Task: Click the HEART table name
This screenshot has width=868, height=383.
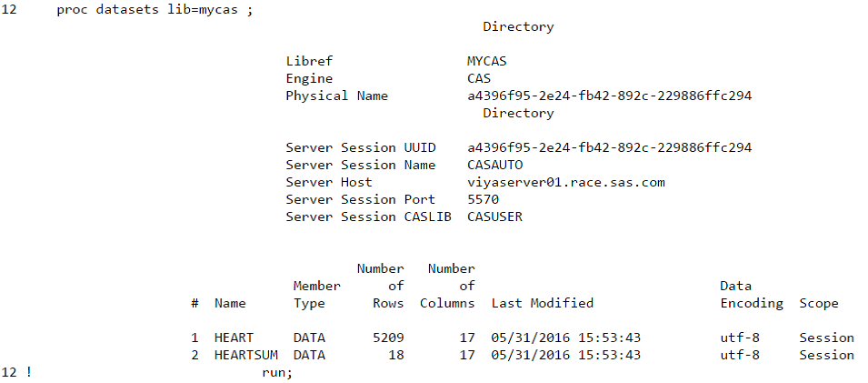Action: coord(234,338)
